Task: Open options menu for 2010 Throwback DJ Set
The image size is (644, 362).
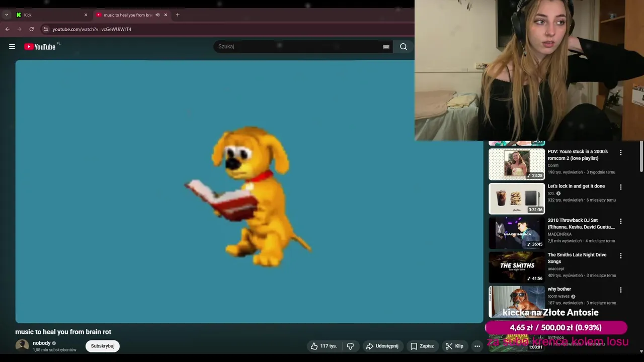Action: [x=620, y=221]
